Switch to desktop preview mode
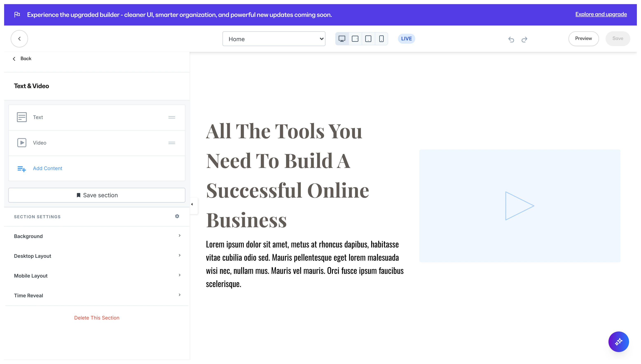This screenshot has width=641, height=364. 342,39
